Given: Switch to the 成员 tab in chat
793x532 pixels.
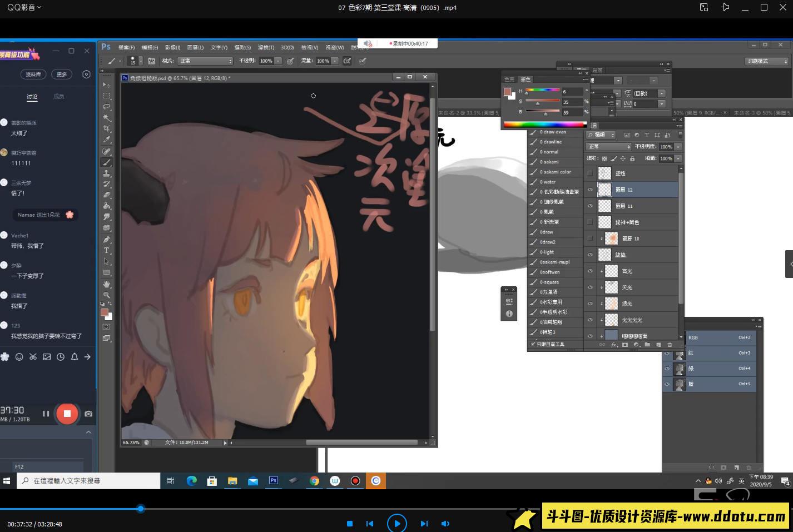Looking at the screenshot, I should pyautogui.click(x=58, y=96).
